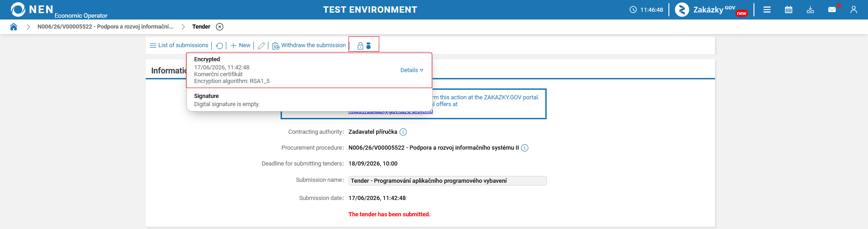This screenshot has width=868, height=229.
Task: Open the user profile icon
Action: (x=854, y=10)
